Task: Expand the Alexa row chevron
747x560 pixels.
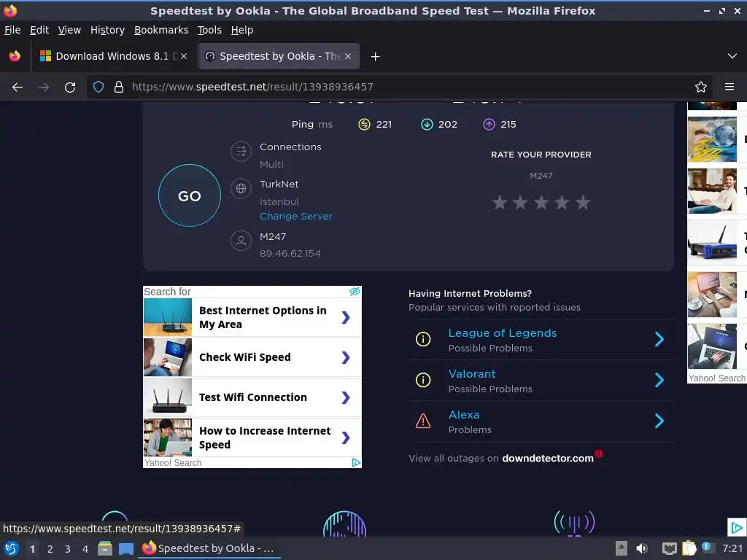Action: tap(659, 421)
